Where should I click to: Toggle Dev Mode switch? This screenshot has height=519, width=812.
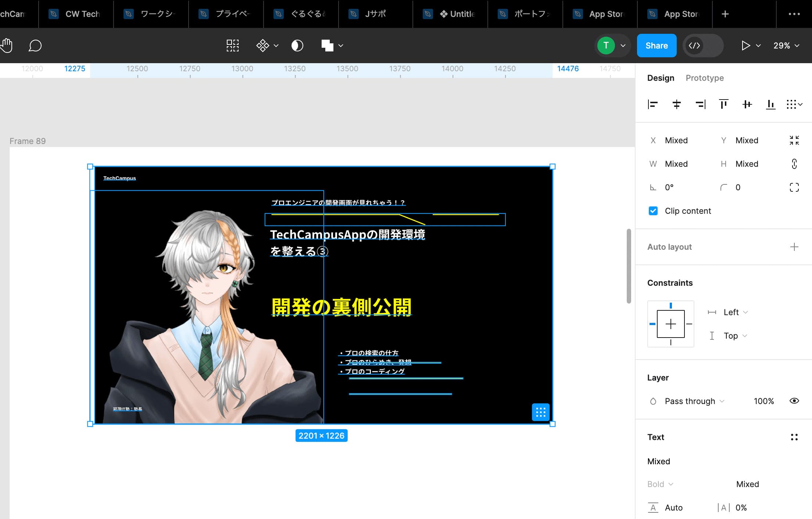coord(703,46)
